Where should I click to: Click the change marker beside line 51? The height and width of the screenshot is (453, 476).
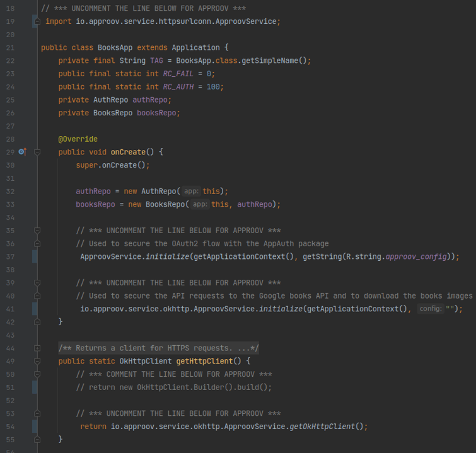[x=35, y=387]
